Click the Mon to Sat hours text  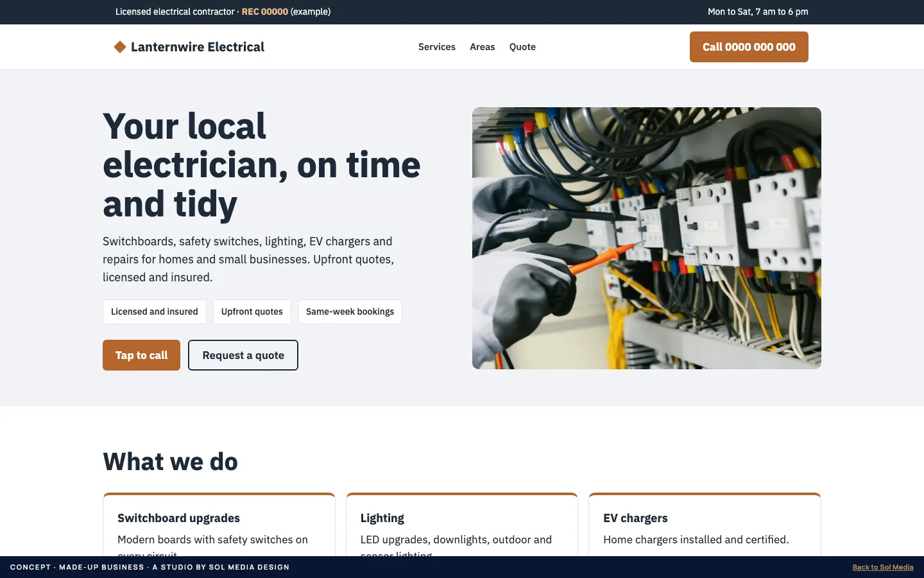758,12
